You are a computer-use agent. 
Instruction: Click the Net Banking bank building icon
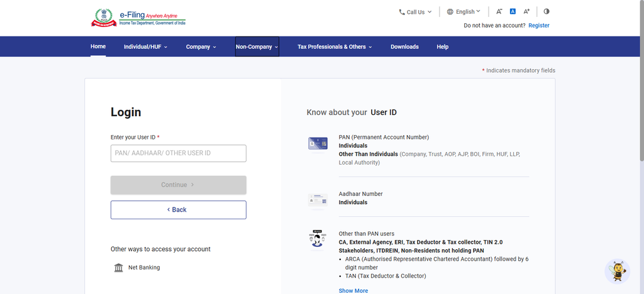click(x=119, y=268)
